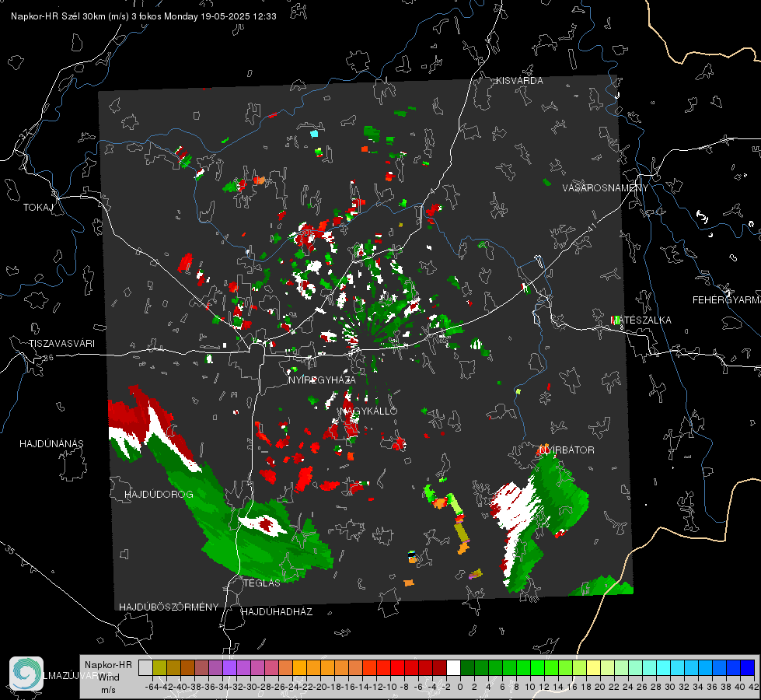Image resolution: width=761 pixels, height=700 pixels.
Task: Click the VÁSÁROSNAMÉNY city label
Action: pyautogui.click(x=606, y=187)
